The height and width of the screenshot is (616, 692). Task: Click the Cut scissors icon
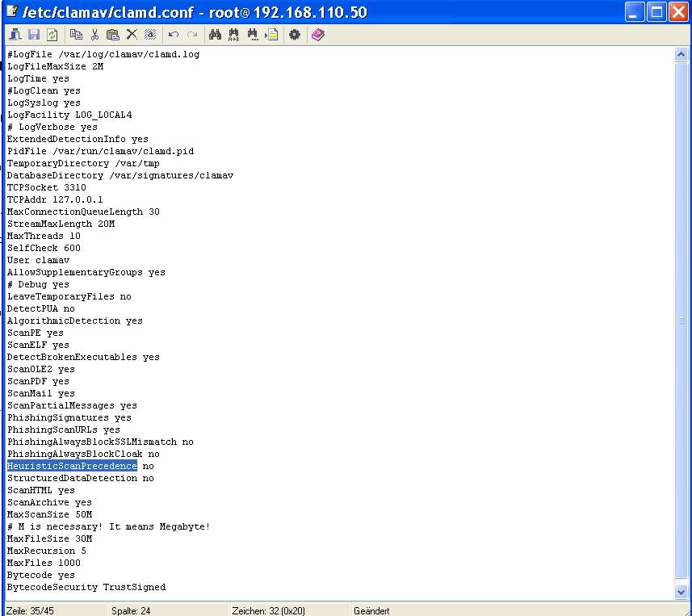pyautogui.click(x=94, y=35)
